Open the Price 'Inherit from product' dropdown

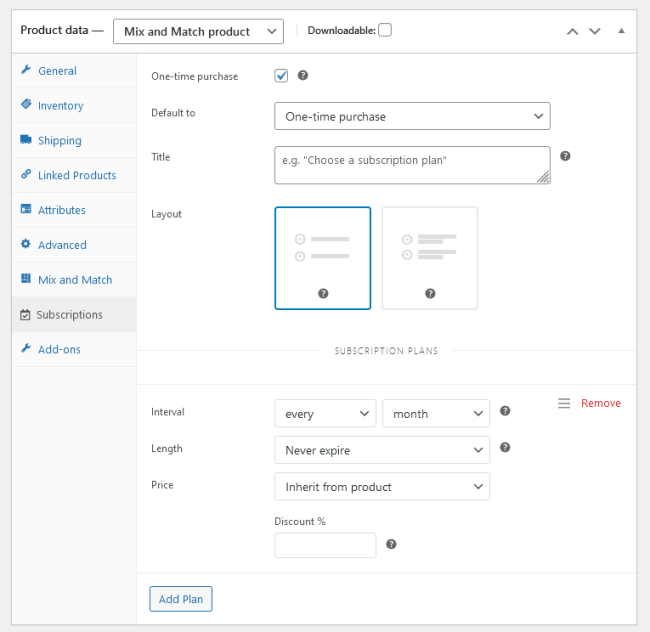tap(382, 486)
